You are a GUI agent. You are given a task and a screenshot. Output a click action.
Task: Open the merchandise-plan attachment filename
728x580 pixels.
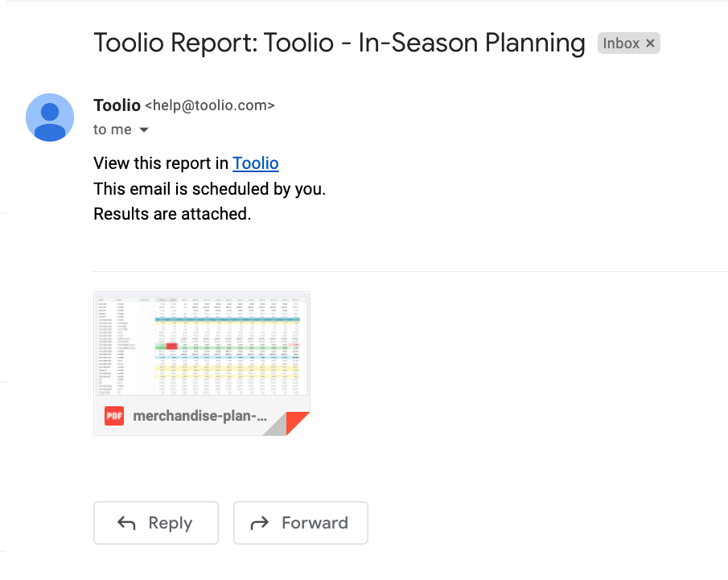tap(200, 416)
